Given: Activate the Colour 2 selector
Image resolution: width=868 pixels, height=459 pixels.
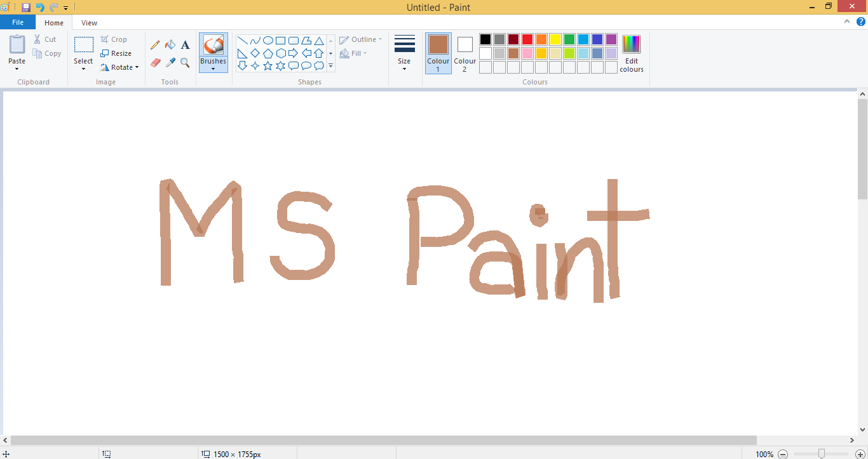Looking at the screenshot, I should tap(465, 53).
